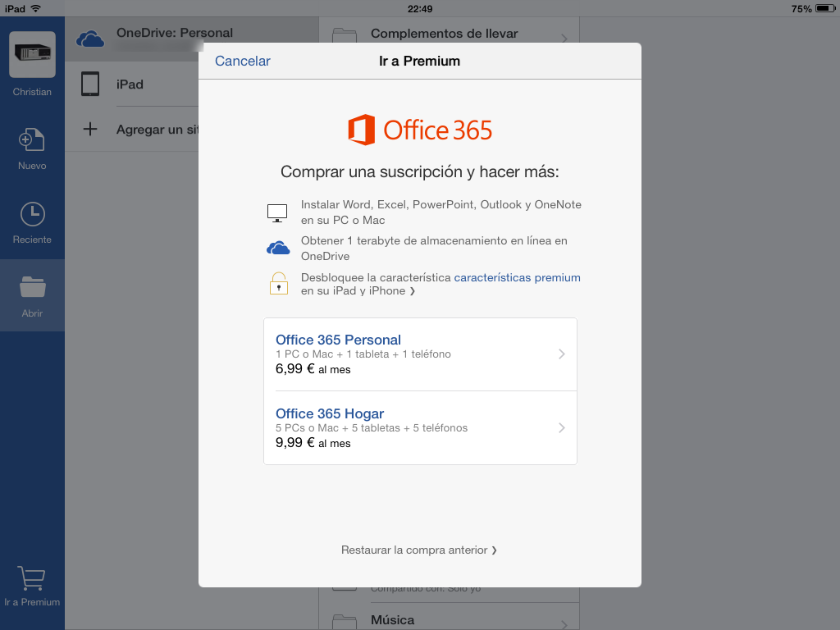The height and width of the screenshot is (630, 840).
Task: Click the padlock icon beside Desbloquee
Action: pos(279,284)
